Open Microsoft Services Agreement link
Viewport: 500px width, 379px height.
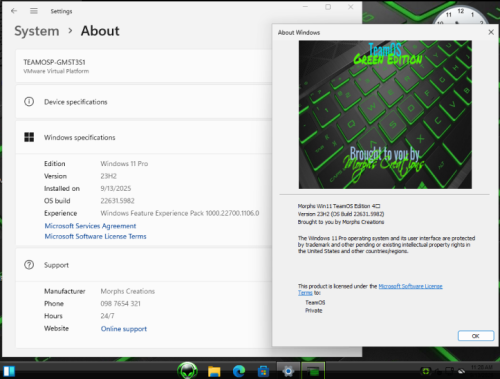pyautogui.click(x=90, y=226)
